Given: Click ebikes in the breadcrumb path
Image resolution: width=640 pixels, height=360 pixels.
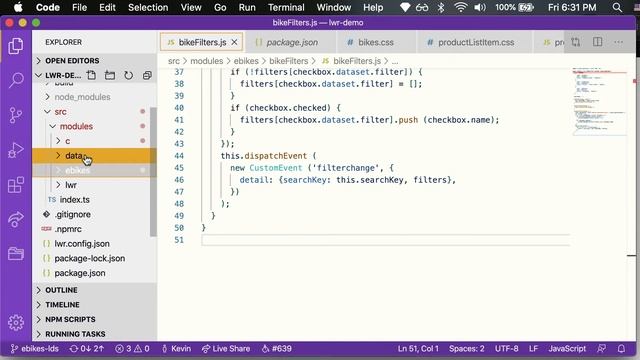Looking at the screenshot, I should pyautogui.click(x=246, y=61).
